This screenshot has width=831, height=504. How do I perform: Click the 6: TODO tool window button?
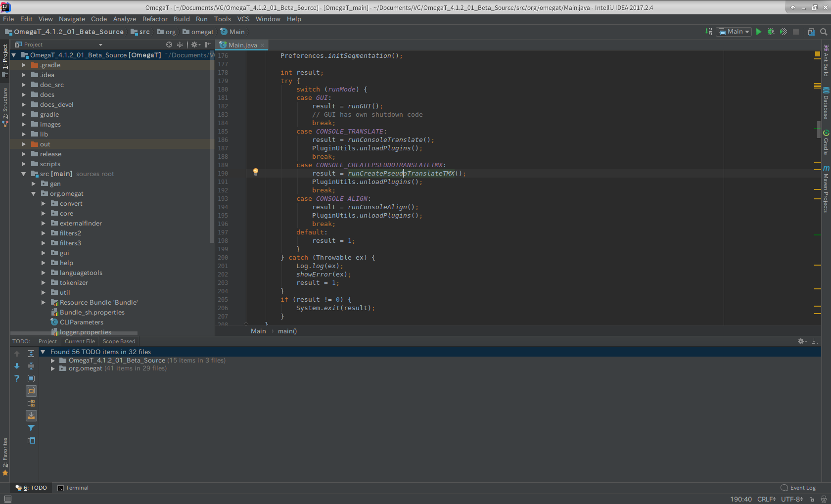[x=31, y=488]
